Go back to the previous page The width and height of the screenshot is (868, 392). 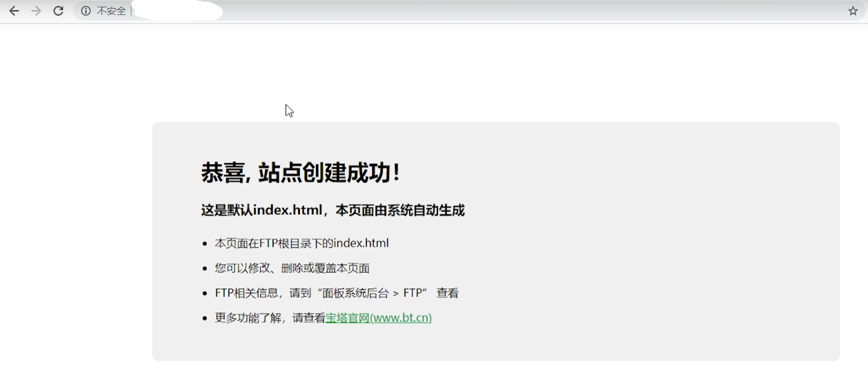(x=14, y=11)
